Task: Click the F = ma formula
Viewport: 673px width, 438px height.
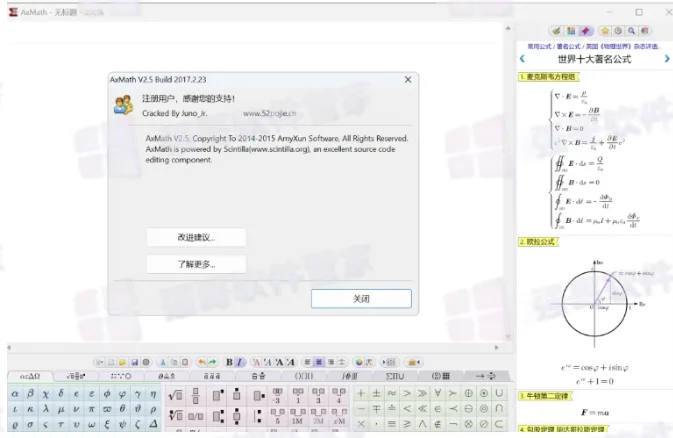Action: (595, 412)
